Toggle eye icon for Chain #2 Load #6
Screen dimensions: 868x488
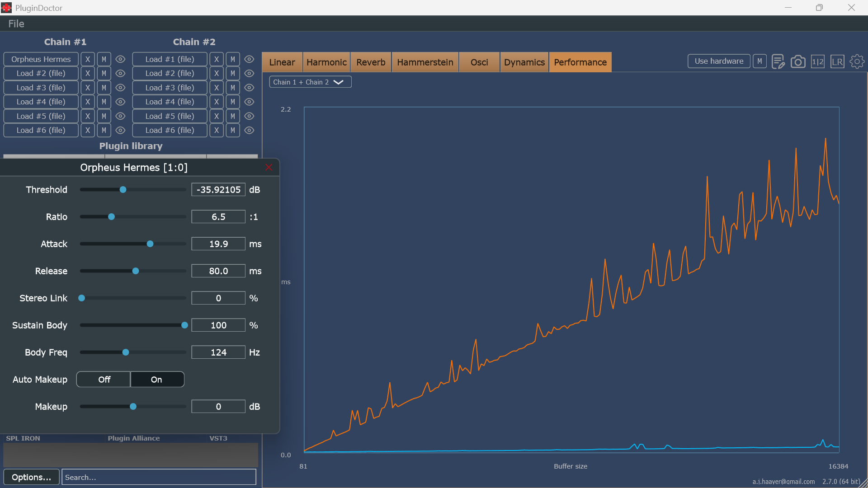coord(249,130)
